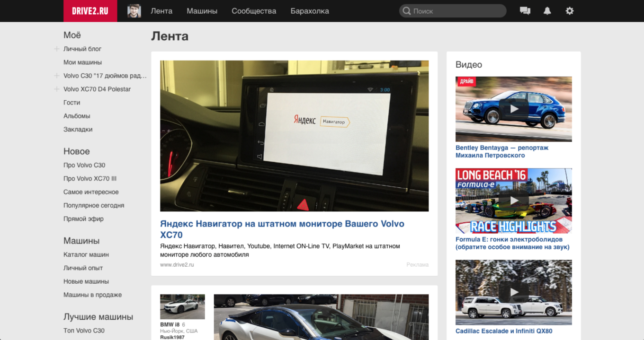This screenshot has width=644, height=340.
Task: Click the search magnifier icon
Action: [406, 11]
